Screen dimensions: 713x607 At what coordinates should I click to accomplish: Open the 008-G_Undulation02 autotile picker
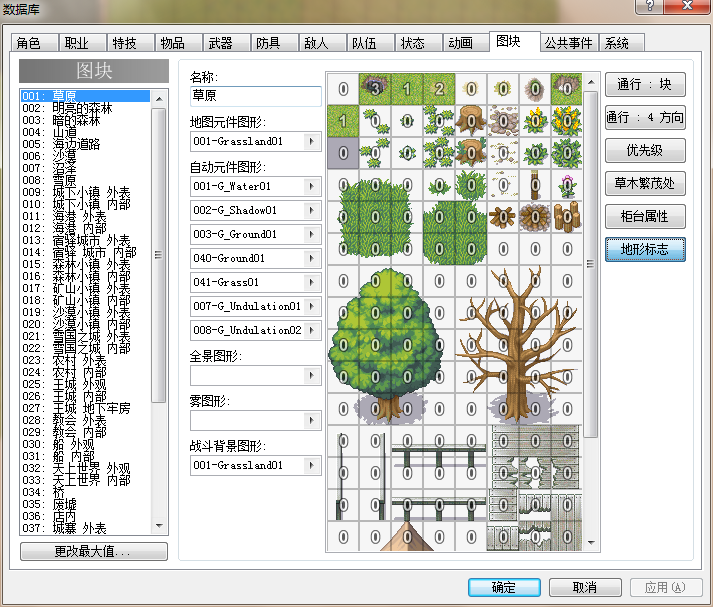click(311, 330)
